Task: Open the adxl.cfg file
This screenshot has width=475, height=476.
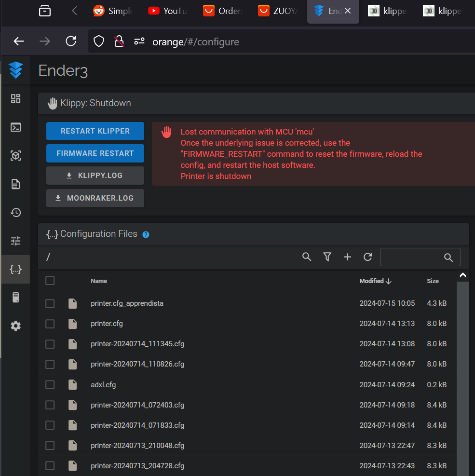Action: (103, 385)
